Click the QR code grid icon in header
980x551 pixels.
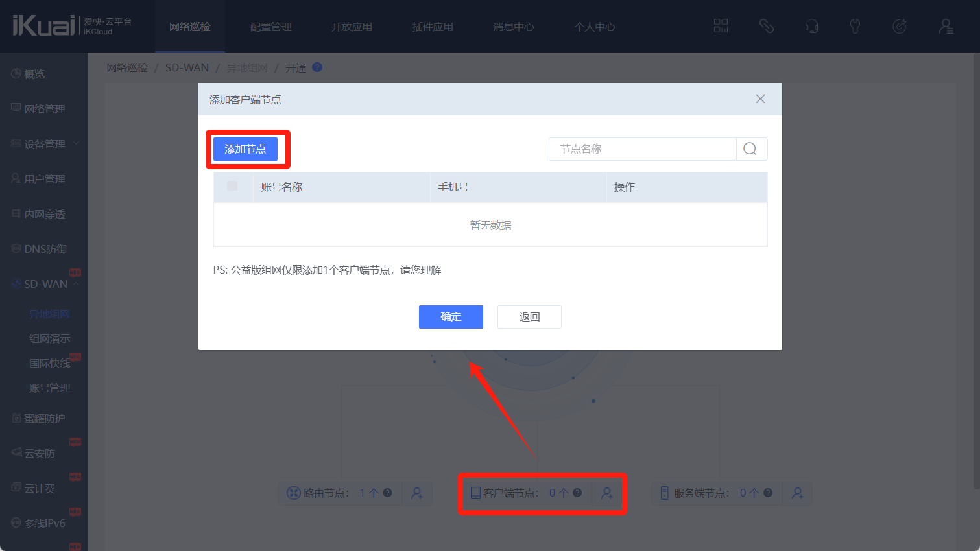[721, 26]
